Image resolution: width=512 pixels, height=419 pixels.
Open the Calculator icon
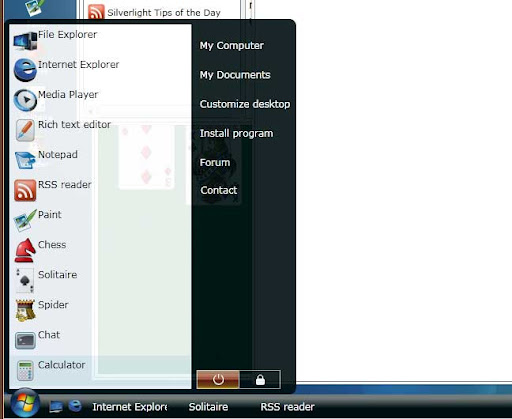point(25,370)
